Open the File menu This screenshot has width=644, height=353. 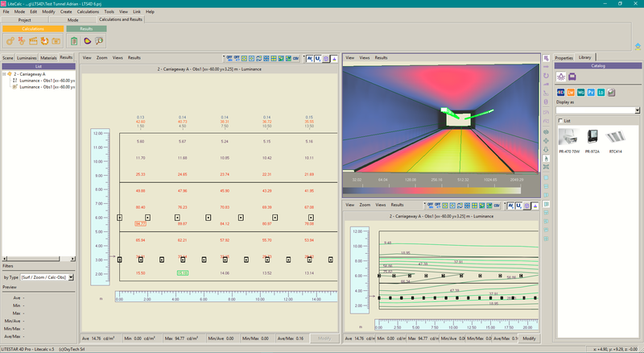pos(6,11)
